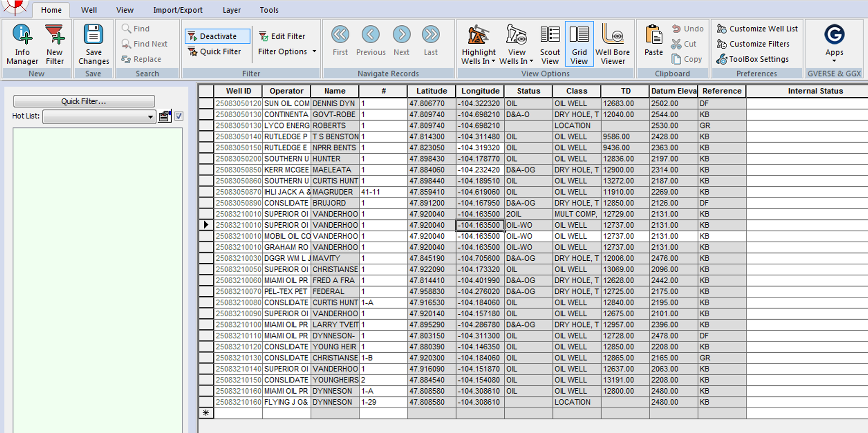Click the select-all grid corner cell
Image resolution: width=868 pixels, height=433 pixels.
206,91
